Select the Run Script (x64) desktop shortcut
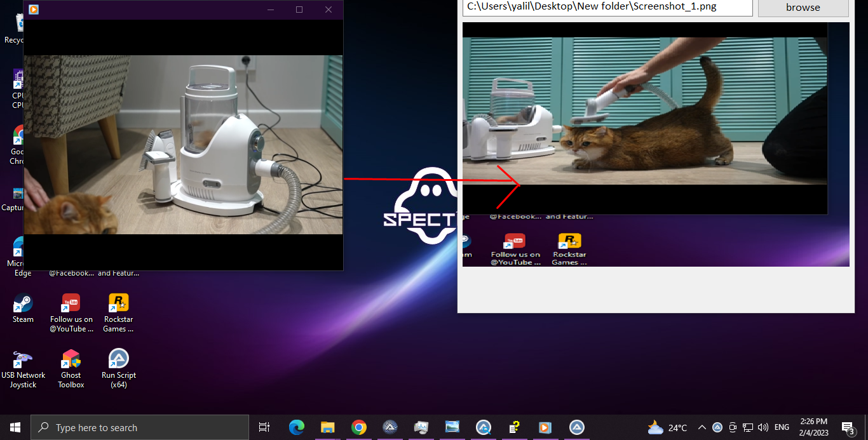The height and width of the screenshot is (440, 868). pyautogui.click(x=118, y=370)
